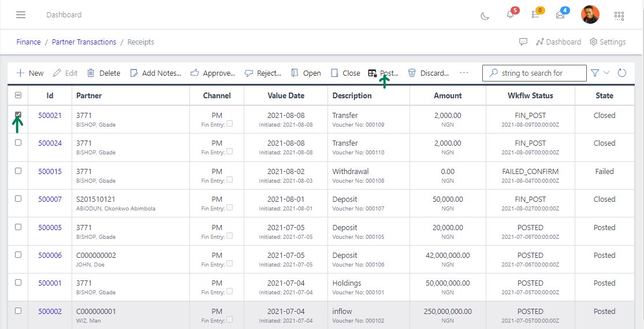Open notifications bell icon
Viewport: 644px width, 329px height.
(510, 14)
